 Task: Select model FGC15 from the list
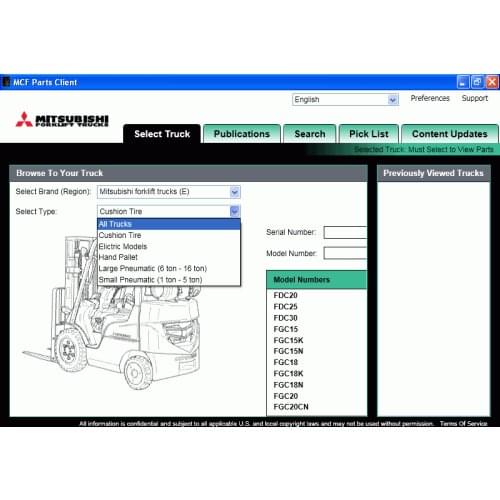tap(286, 329)
